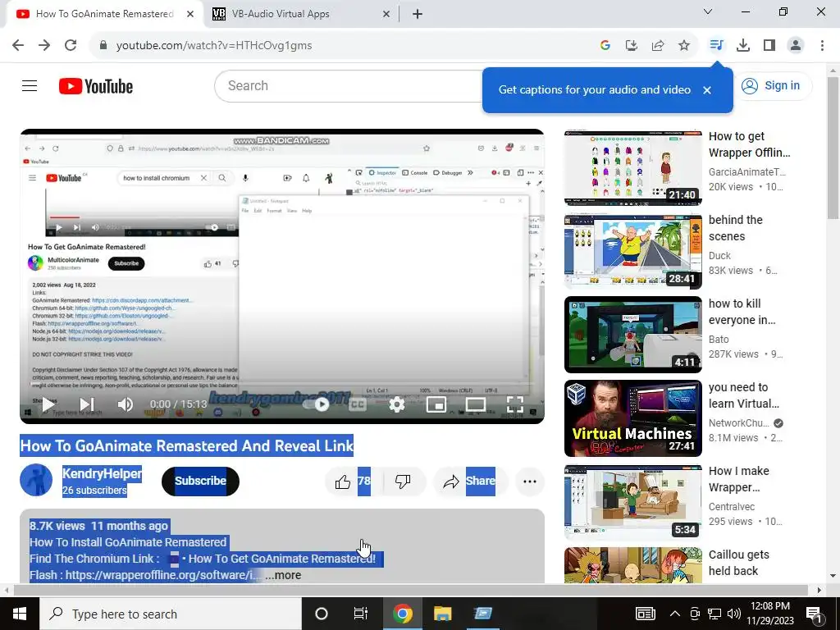Open Cortana circle on taskbar
This screenshot has width=840, height=630.
point(321,614)
